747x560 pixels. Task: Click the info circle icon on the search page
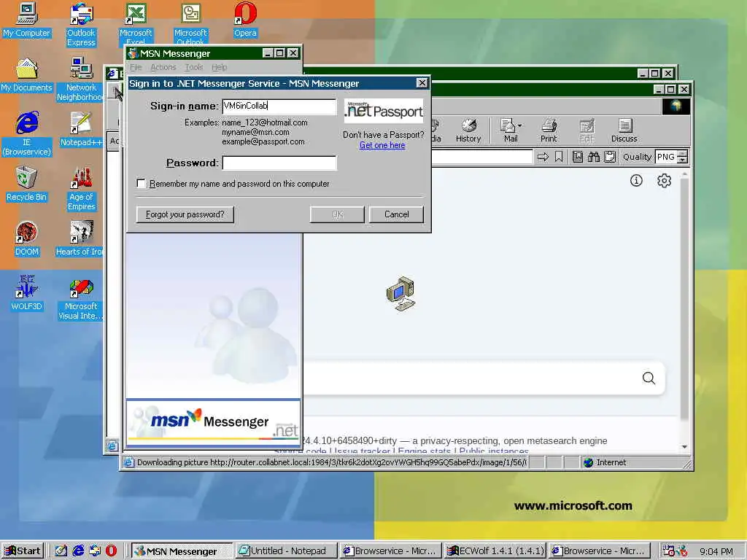636,181
